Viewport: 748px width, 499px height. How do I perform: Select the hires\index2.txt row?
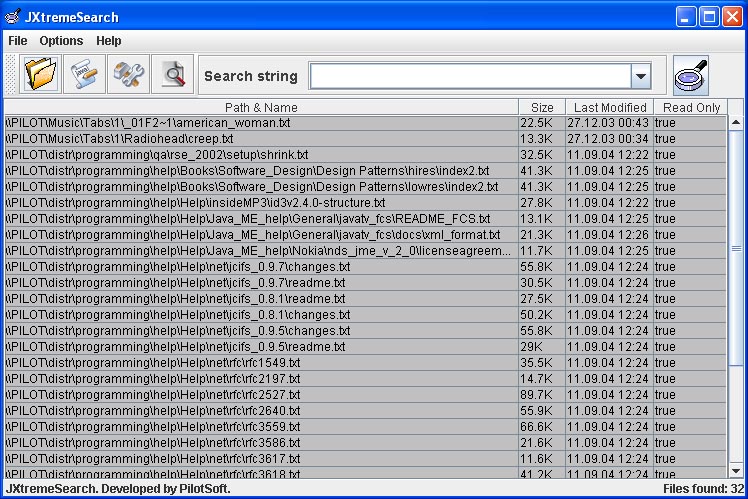tap(365, 171)
